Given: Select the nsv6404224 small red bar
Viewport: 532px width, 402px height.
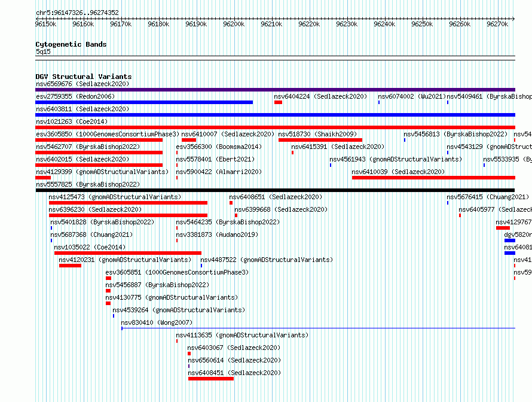Looking at the screenshot, I should (x=278, y=102).
